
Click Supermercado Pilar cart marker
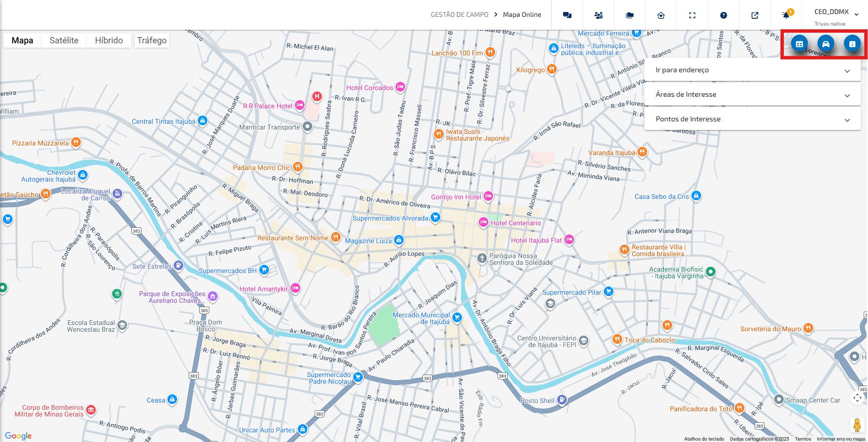(609, 291)
